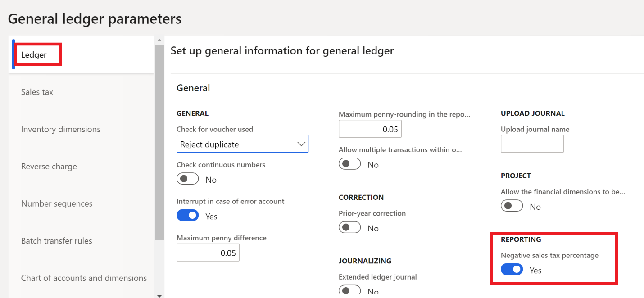Open Batch transfer rules tab
Viewport: 644px width, 298px height.
click(x=57, y=241)
